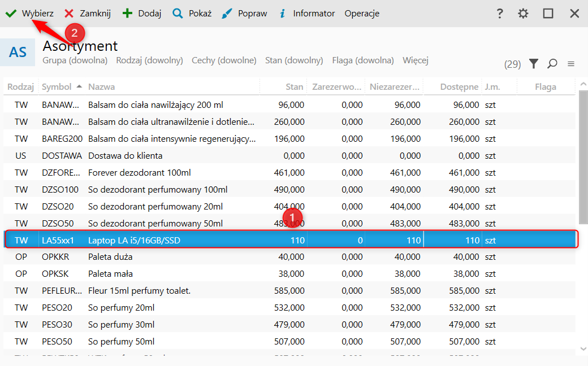This screenshot has width=588, height=366.
Task: Select row Balsam do ciała nawilżający 200 ml
Action: (x=289, y=105)
